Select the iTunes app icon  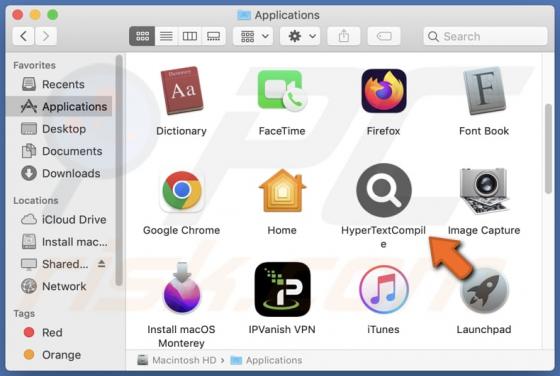click(384, 289)
